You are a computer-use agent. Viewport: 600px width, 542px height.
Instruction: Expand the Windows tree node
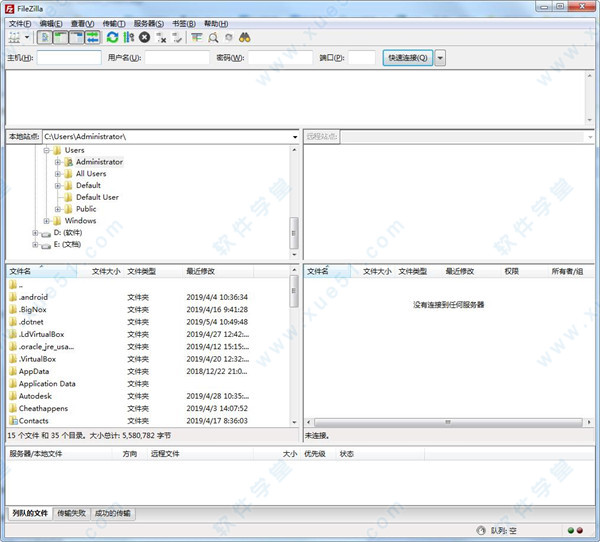point(46,221)
